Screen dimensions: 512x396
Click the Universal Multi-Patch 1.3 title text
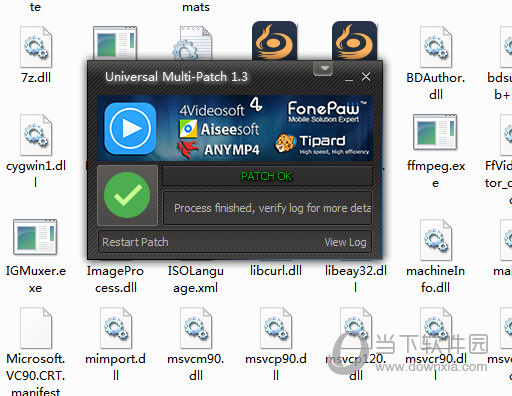point(176,77)
